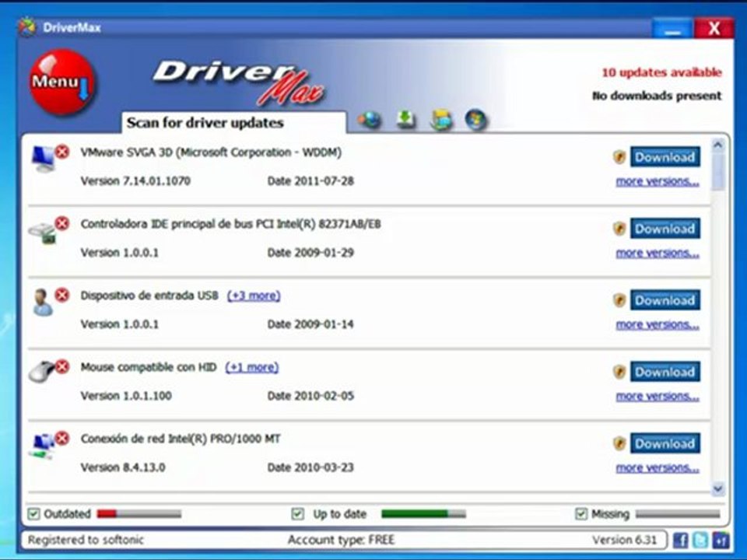Click the network icon for Intel PRO/1000 MT
The height and width of the screenshot is (560, 747).
pyautogui.click(x=42, y=446)
